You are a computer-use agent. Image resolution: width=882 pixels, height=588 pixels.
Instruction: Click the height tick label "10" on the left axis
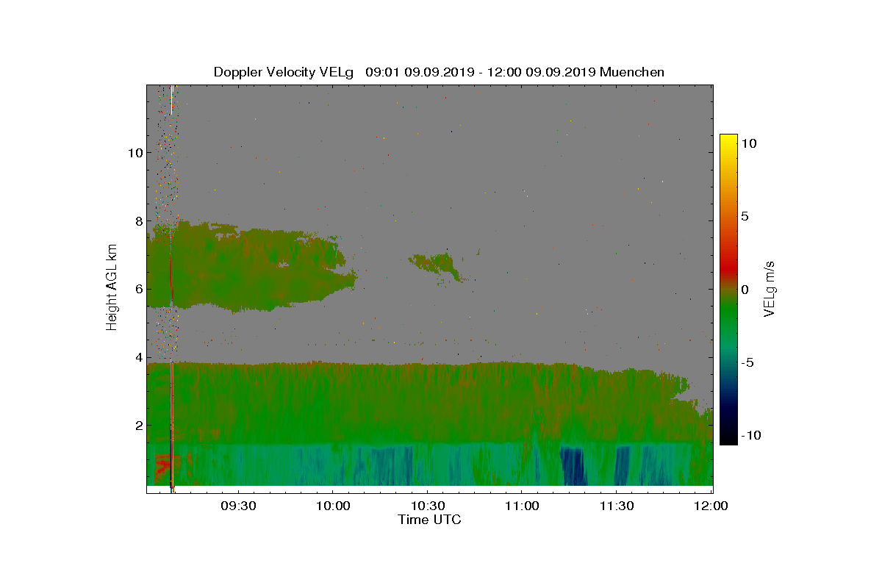[x=135, y=153]
